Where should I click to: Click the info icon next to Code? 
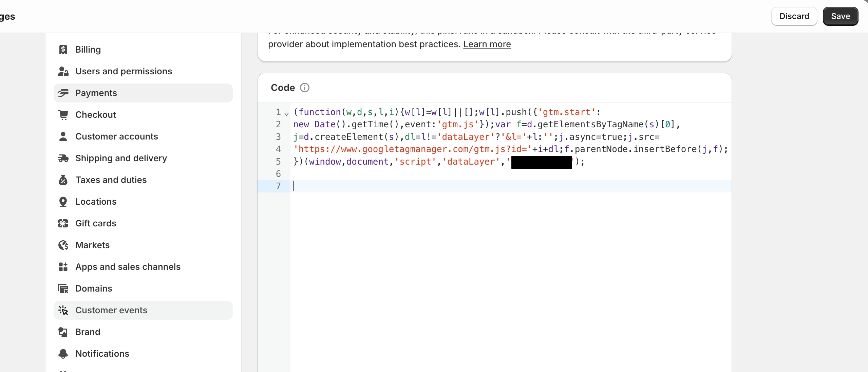point(304,88)
